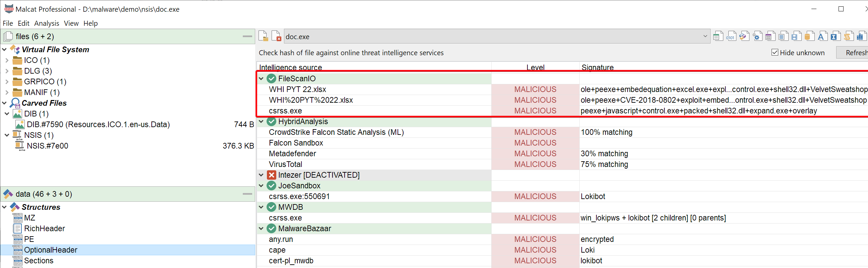Click the Level column header
This screenshot has width=868, height=268.
click(535, 67)
